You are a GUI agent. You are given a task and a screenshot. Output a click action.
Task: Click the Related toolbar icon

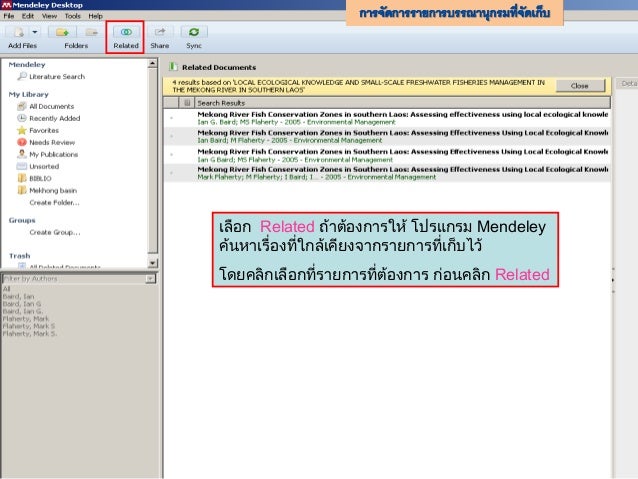point(126,32)
